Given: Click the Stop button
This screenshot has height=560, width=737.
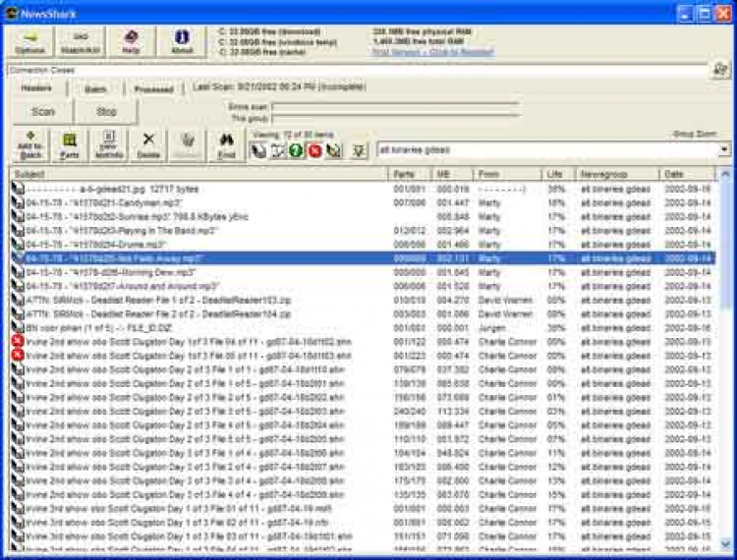Looking at the screenshot, I should tap(106, 112).
